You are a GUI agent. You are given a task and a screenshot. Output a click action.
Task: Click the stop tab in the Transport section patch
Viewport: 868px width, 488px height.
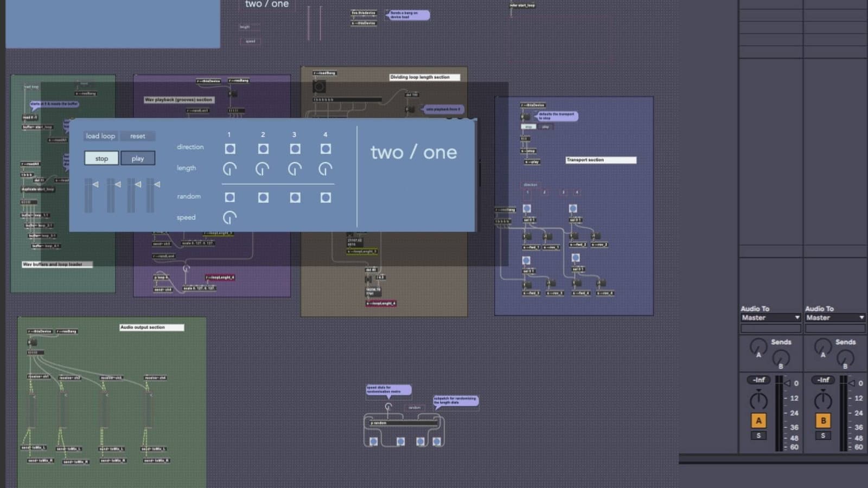pos(529,127)
